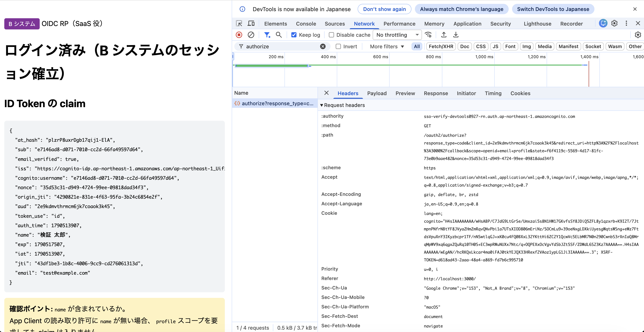
Task: Open DevTools settings gear icon
Action: point(614,23)
